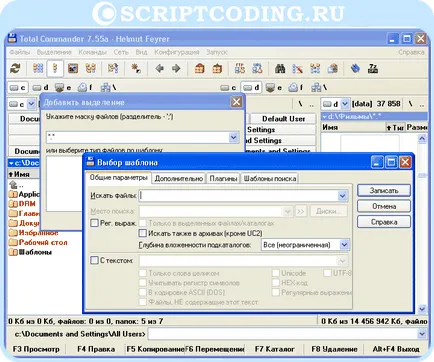Expand the Место поиска dropdown
This screenshot has height=362, width=434.
coord(287,211)
